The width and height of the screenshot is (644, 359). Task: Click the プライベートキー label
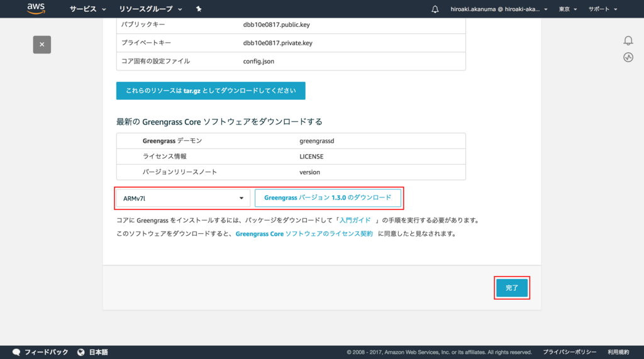pyautogui.click(x=146, y=43)
